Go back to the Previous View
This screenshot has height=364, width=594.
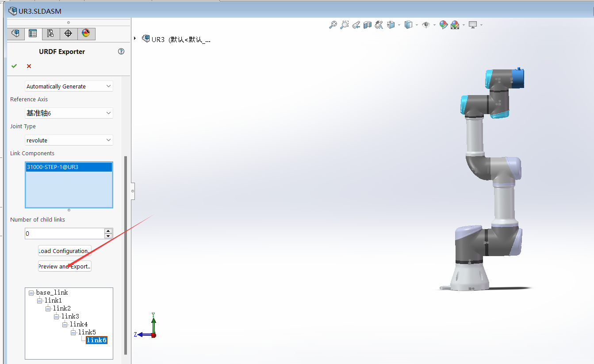pos(356,25)
